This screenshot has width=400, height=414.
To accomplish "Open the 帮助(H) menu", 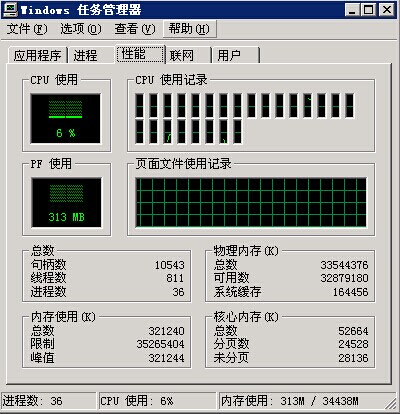I will click(189, 29).
